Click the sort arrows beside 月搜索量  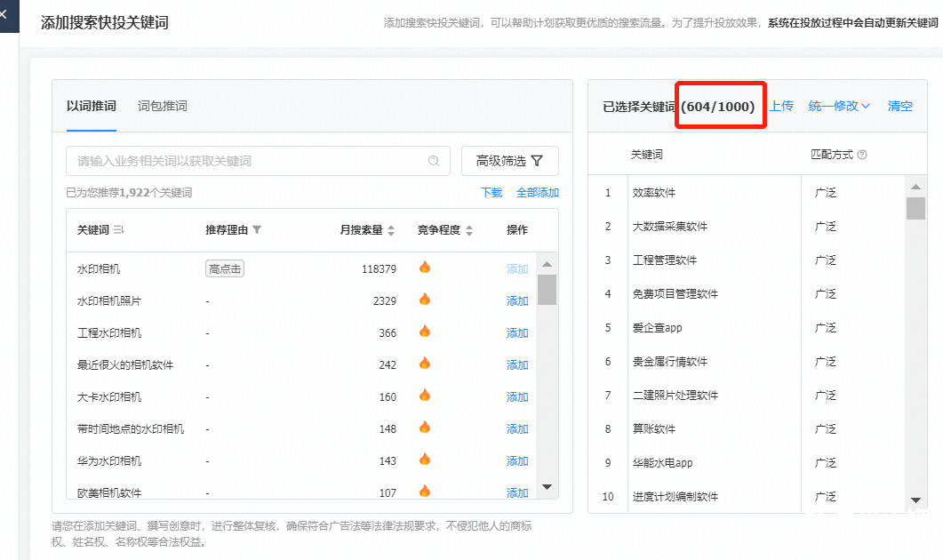coord(391,230)
